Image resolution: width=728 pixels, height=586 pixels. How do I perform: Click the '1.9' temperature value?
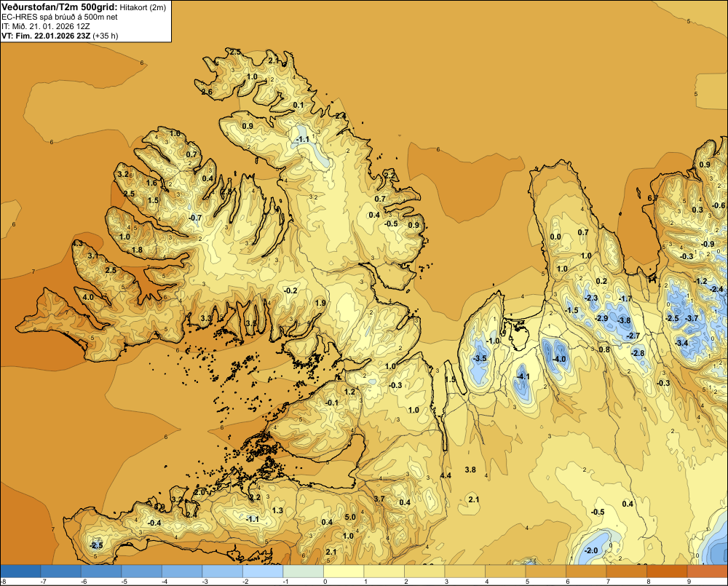tap(320, 303)
